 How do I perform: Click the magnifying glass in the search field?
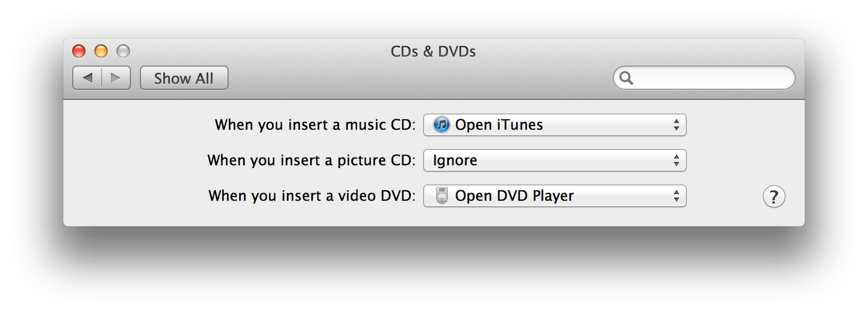coord(627,78)
